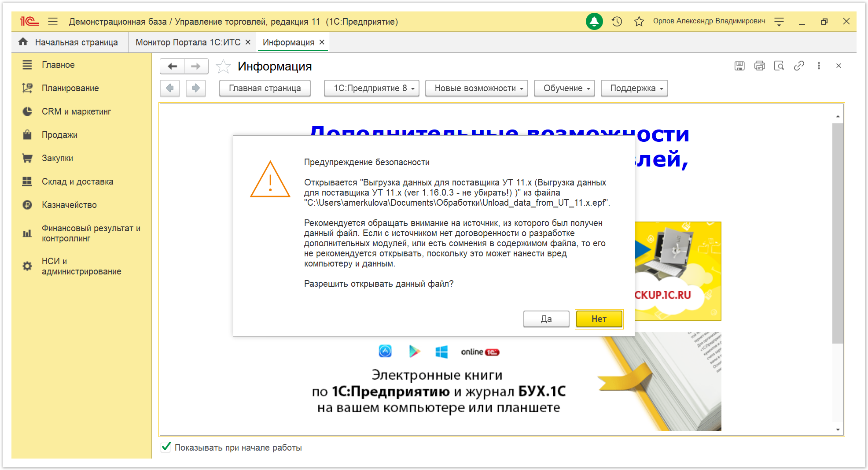This screenshot has width=868, height=470.
Task: Open Закупки menu section
Action: tap(57, 158)
